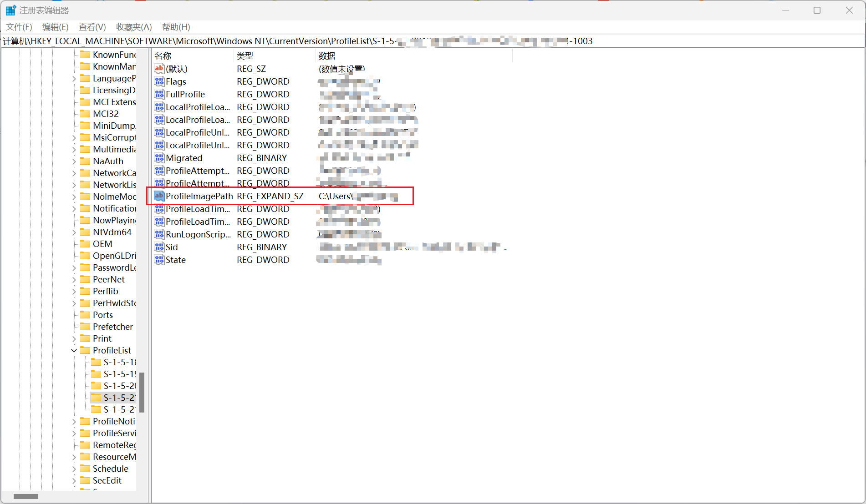Expand the ResourceM tree node
The image size is (866, 504).
point(74,457)
